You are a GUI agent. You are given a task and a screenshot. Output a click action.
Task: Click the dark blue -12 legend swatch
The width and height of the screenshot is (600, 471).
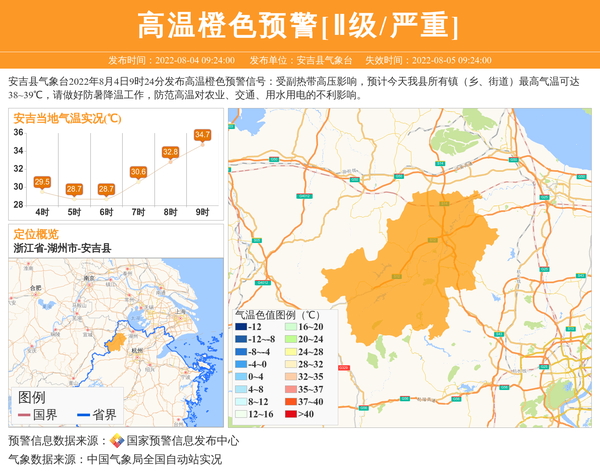coord(240,327)
